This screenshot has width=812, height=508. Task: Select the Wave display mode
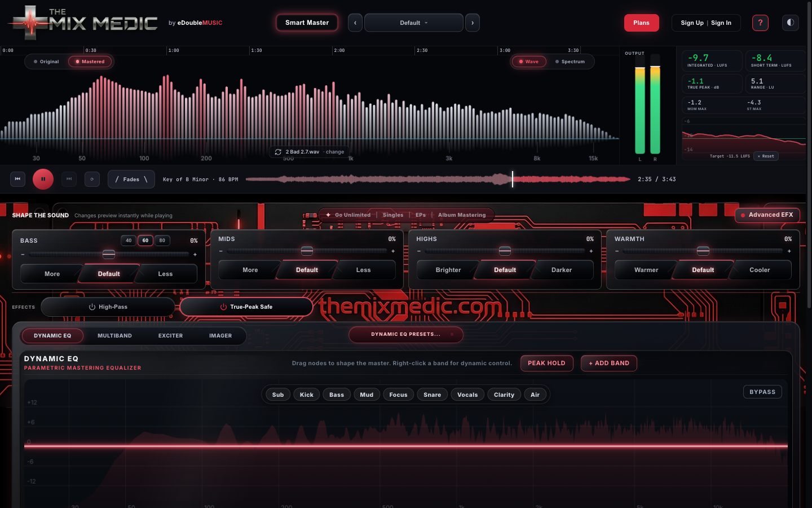[529, 62]
